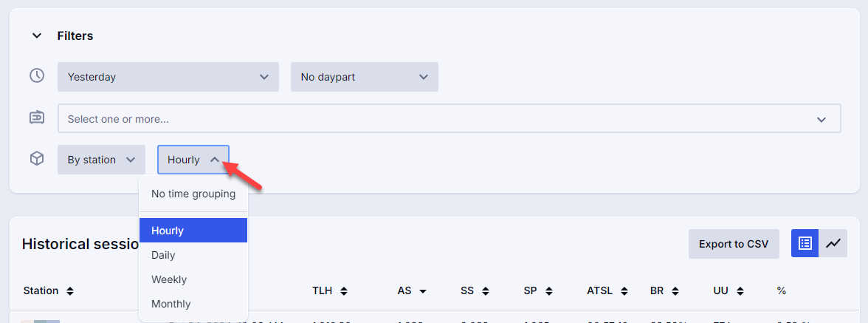Screen dimensions: 868x323
Task: Sort table by AS column
Action: [413, 291]
